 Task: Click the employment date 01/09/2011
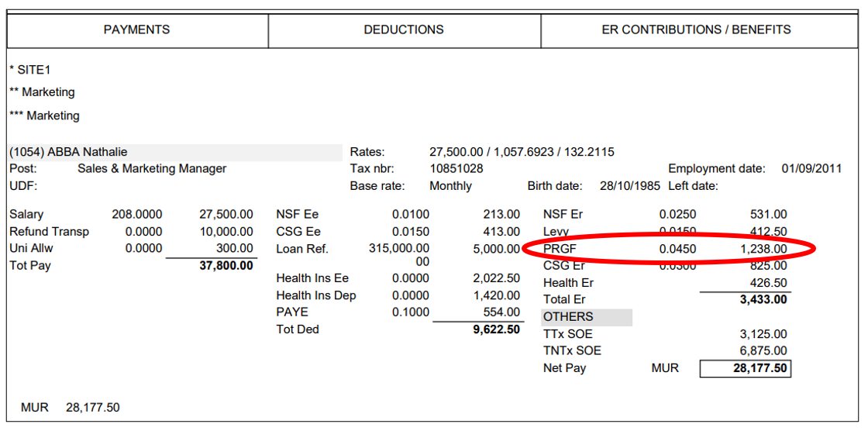click(811, 169)
